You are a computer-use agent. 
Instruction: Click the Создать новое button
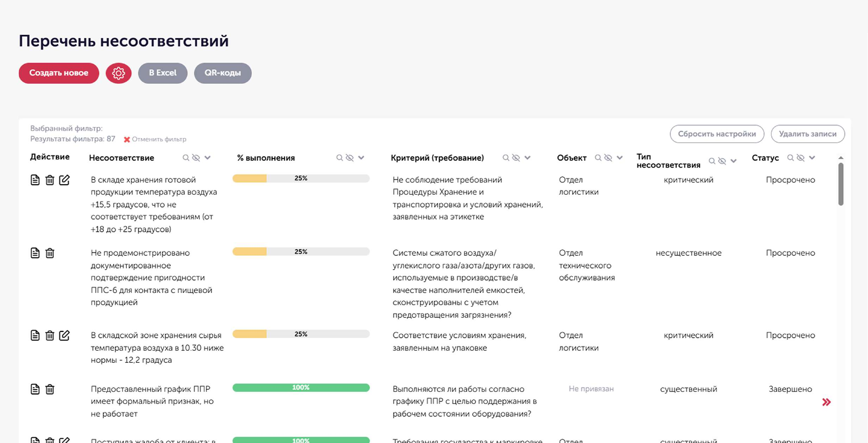pyautogui.click(x=58, y=73)
